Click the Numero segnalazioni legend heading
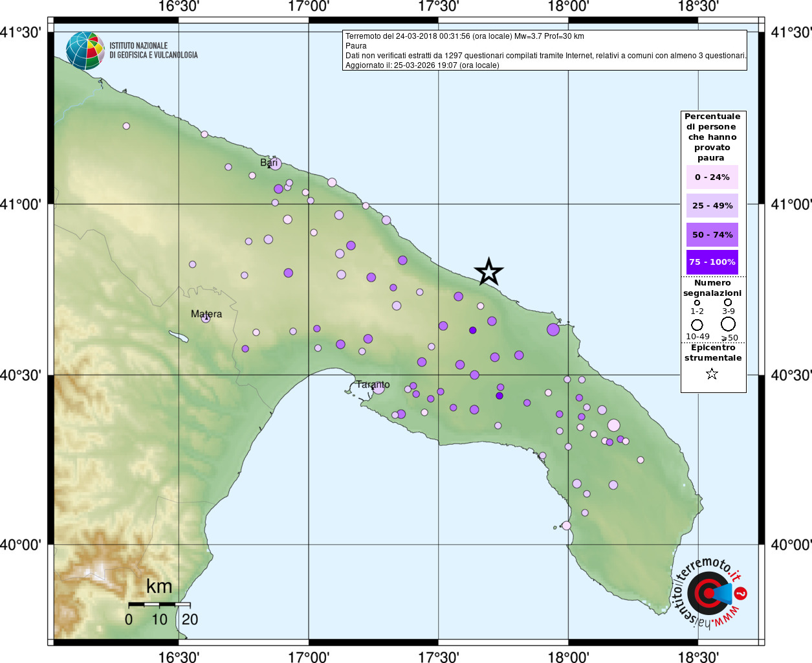Image resolution: width=812 pixels, height=663 pixels. click(712, 288)
